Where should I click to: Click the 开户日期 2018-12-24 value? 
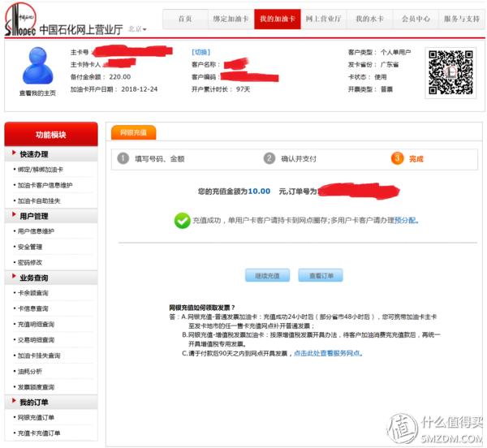point(139,89)
